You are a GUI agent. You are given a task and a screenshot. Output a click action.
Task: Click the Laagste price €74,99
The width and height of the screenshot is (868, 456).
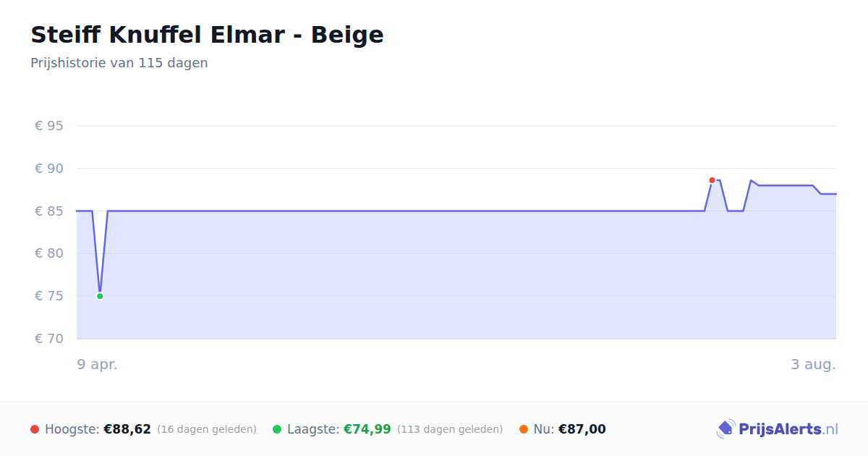coord(367,429)
